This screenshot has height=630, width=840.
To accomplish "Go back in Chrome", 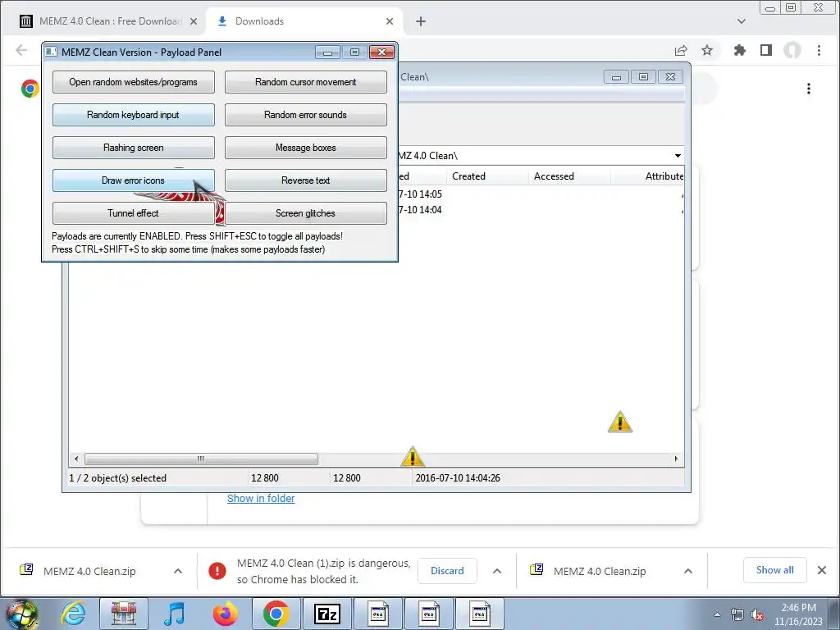I will click(21, 50).
